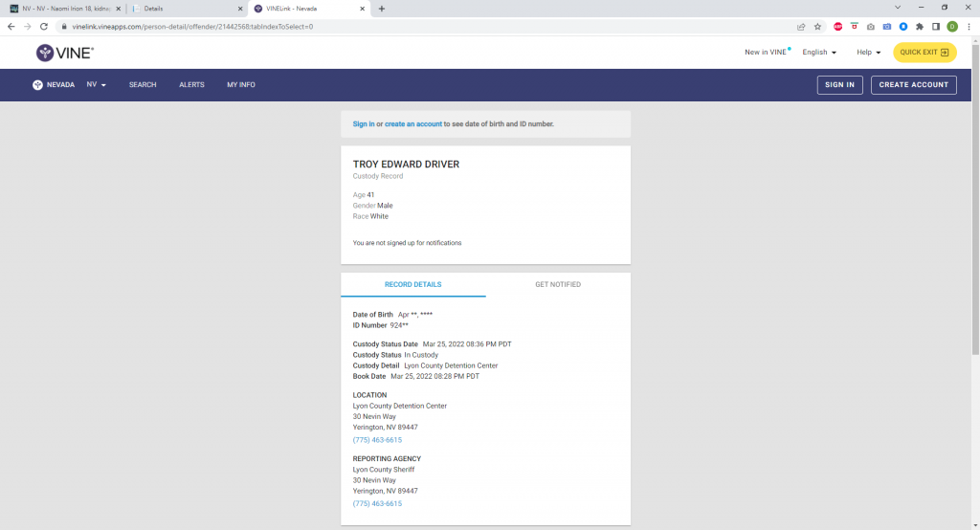This screenshot has height=530, width=980.
Task: Click the Sign in link in the banner
Action: (x=364, y=124)
